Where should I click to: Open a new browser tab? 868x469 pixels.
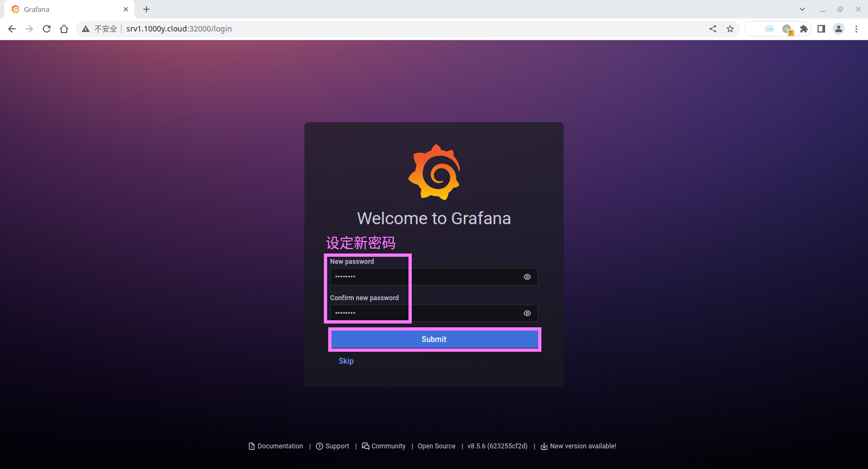tap(146, 9)
